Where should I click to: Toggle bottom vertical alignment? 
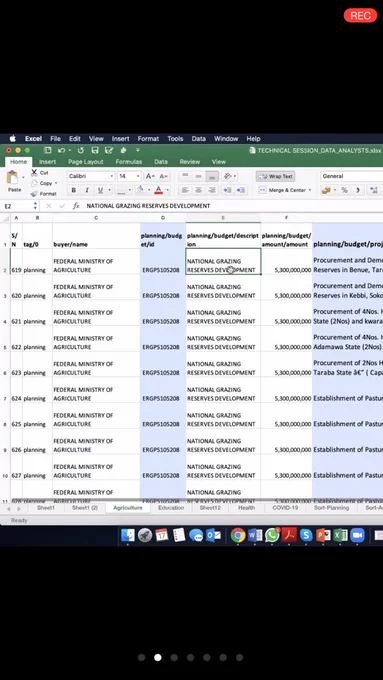coord(212,176)
